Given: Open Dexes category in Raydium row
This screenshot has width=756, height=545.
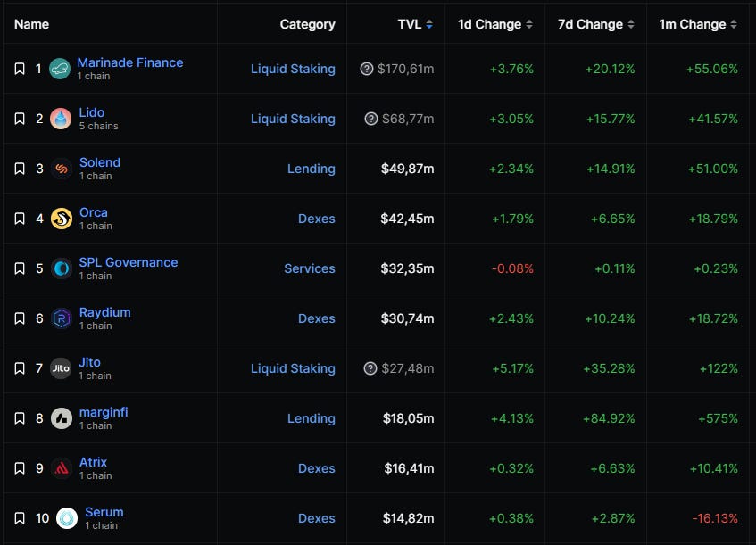Looking at the screenshot, I should point(316,318).
